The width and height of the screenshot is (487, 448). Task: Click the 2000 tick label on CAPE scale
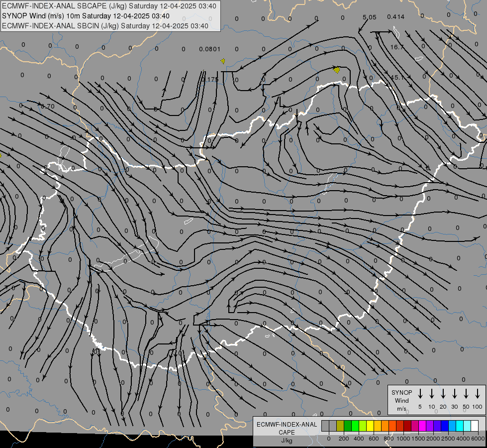tap(433, 439)
